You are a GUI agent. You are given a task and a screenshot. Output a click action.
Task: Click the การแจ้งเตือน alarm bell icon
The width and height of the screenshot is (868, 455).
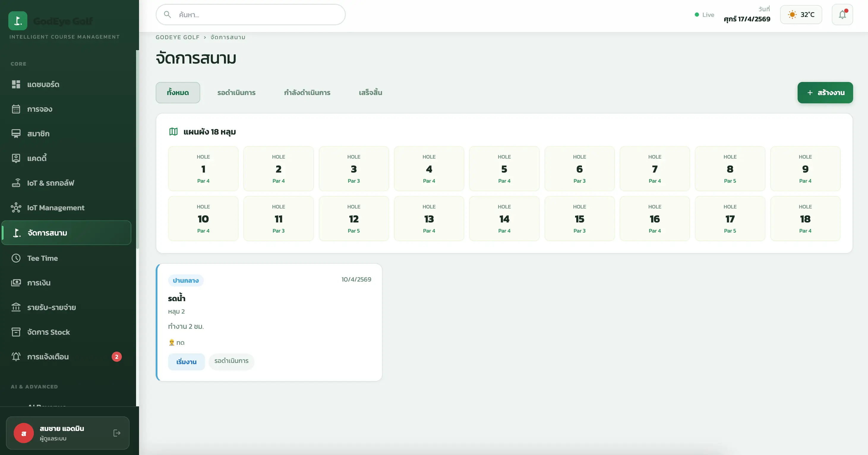click(16, 357)
